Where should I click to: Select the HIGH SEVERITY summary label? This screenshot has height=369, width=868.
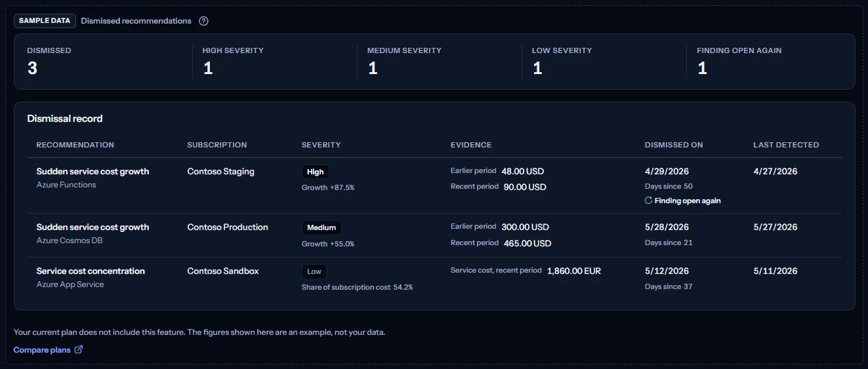(233, 50)
